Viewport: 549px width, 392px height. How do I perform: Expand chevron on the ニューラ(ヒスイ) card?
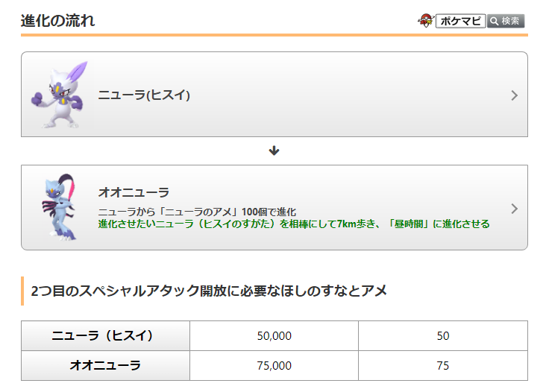tap(514, 95)
